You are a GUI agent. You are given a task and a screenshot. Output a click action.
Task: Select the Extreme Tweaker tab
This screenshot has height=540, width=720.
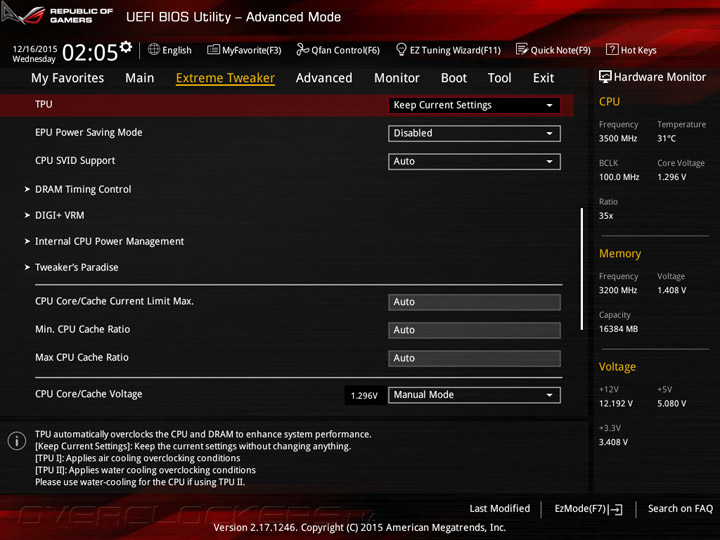(225, 78)
